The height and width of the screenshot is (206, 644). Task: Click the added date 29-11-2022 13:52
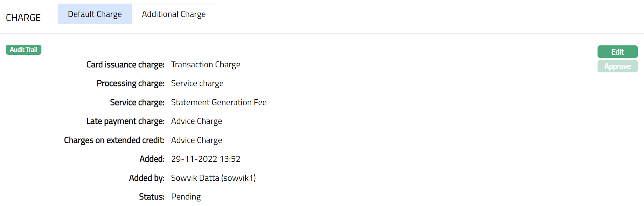tap(206, 159)
